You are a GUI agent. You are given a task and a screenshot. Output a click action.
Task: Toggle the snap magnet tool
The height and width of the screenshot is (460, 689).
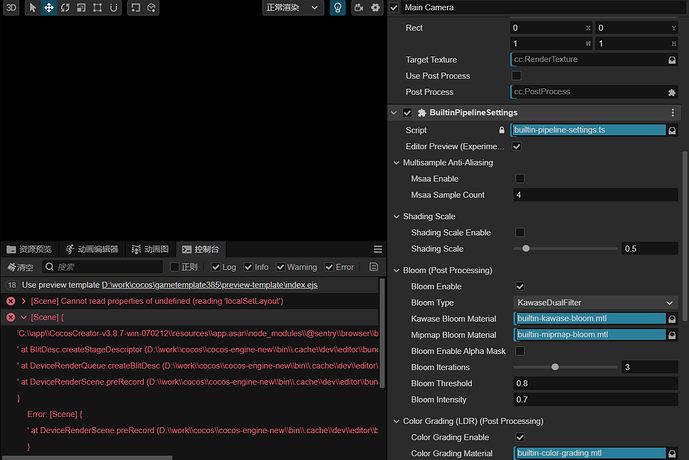click(x=113, y=7)
